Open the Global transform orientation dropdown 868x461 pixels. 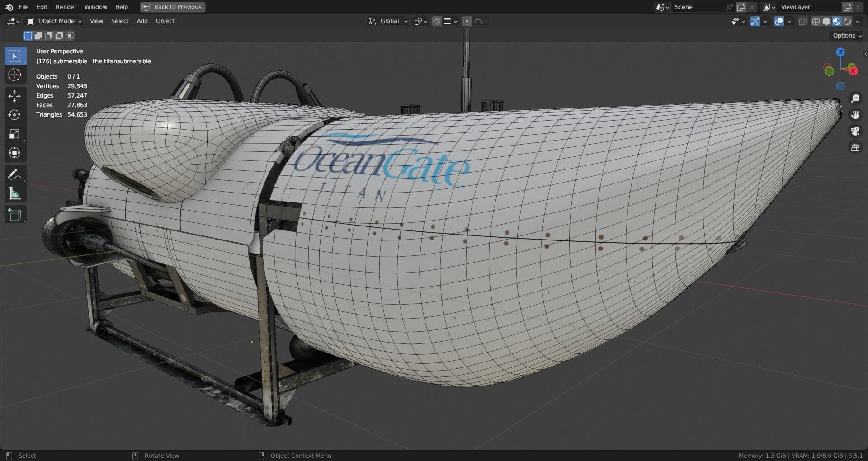[388, 21]
